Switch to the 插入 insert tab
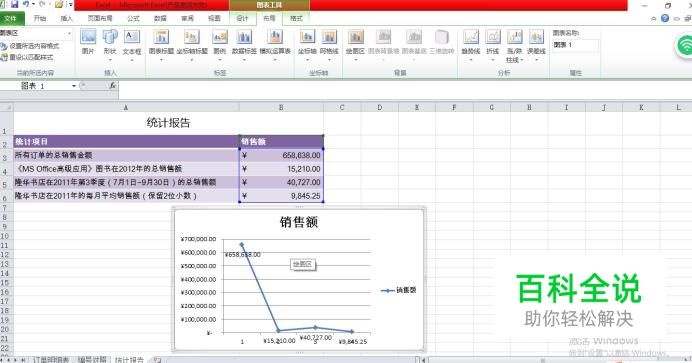 coord(67,19)
